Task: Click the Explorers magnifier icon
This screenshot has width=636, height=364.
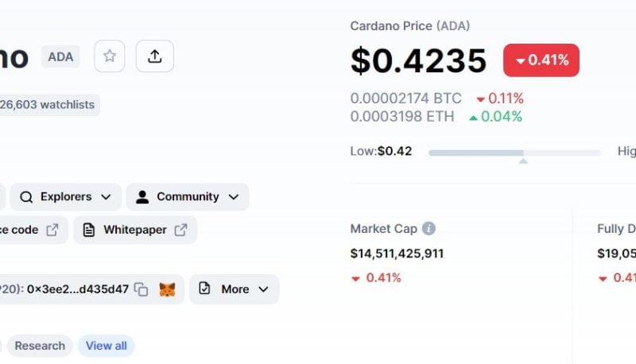Action: [26, 197]
